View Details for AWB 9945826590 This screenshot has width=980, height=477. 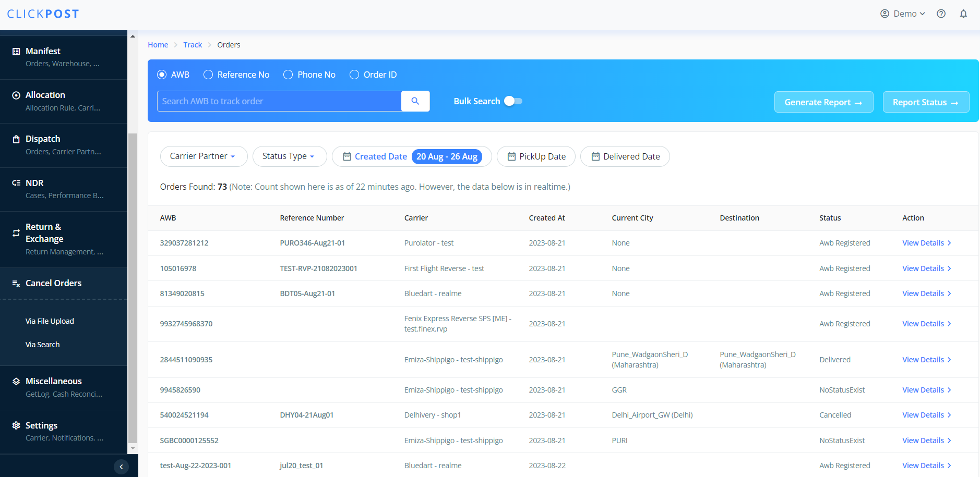[927, 390]
